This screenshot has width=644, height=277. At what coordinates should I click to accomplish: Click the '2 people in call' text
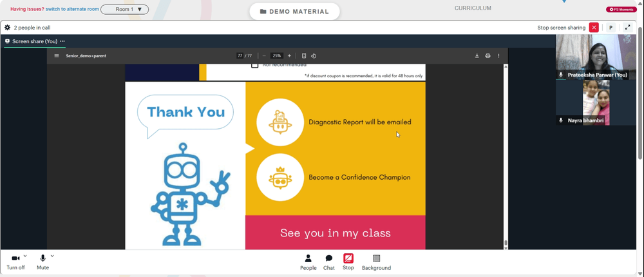coord(32,28)
